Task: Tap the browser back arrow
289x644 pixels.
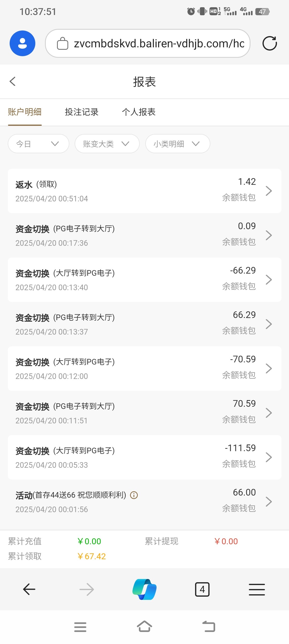Action: [x=29, y=589]
